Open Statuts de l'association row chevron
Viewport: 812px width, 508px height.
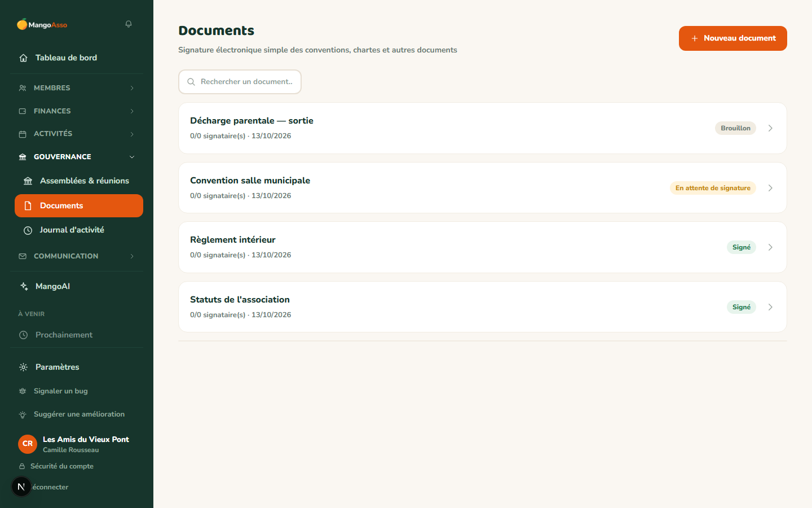click(770, 307)
